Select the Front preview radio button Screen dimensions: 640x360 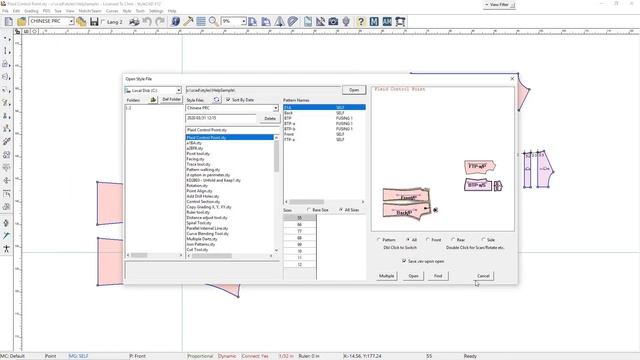click(x=428, y=240)
